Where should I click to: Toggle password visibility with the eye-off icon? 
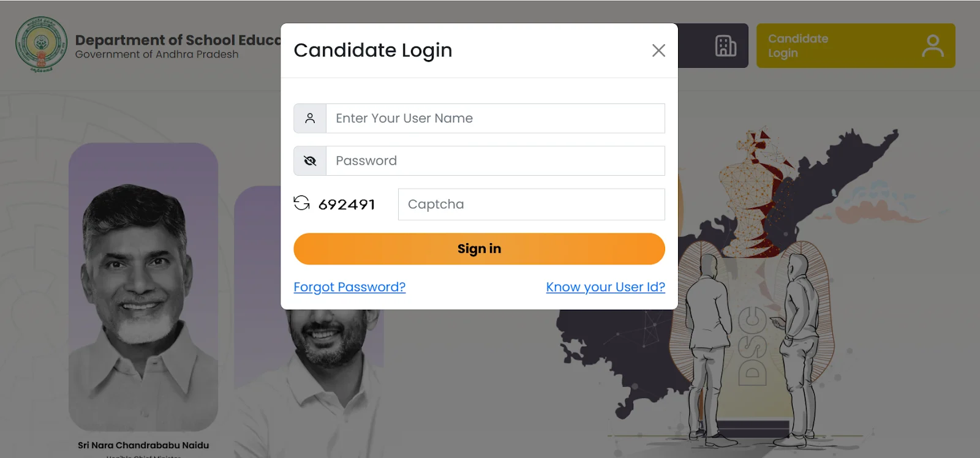click(x=309, y=160)
